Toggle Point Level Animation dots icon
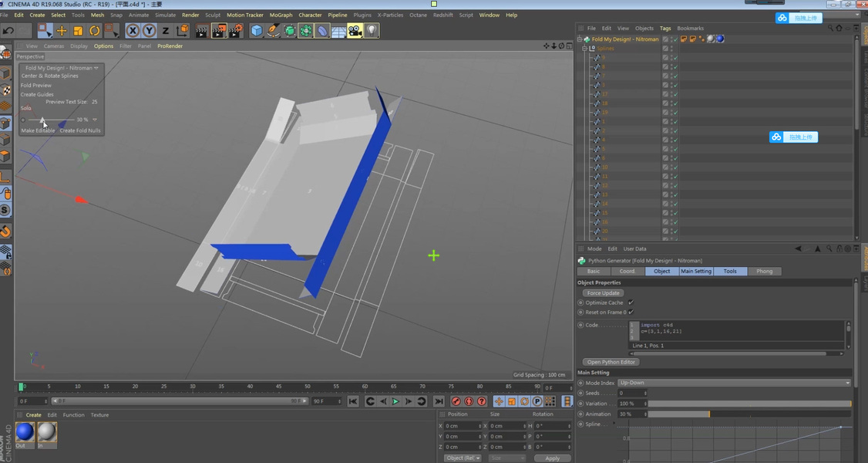 tap(550, 401)
